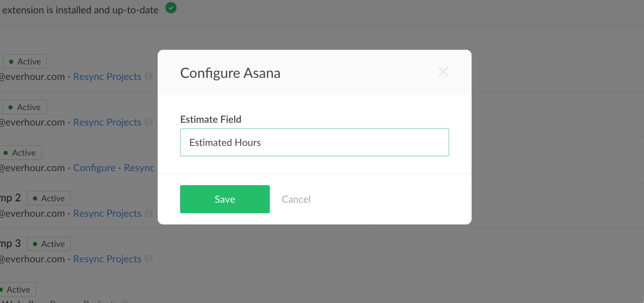Click info icon beside second Resync Projects link
Image resolution: width=644 pixels, height=303 pixels.
tap(149, 122)
